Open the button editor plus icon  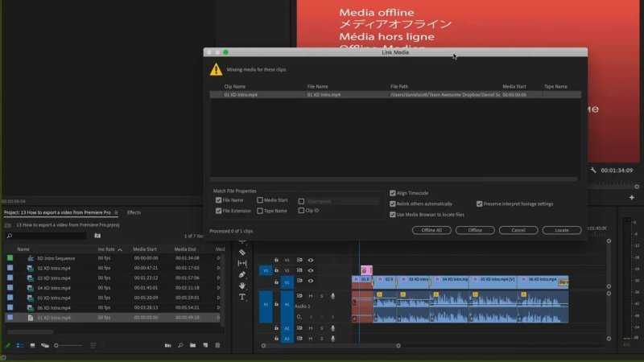coord(632,197)
